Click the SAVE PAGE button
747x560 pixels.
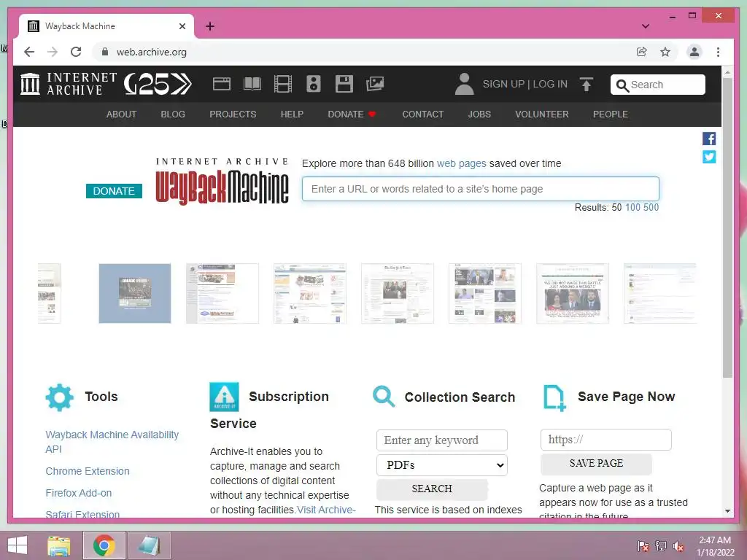pyautogui.click(x=597, y=463)
